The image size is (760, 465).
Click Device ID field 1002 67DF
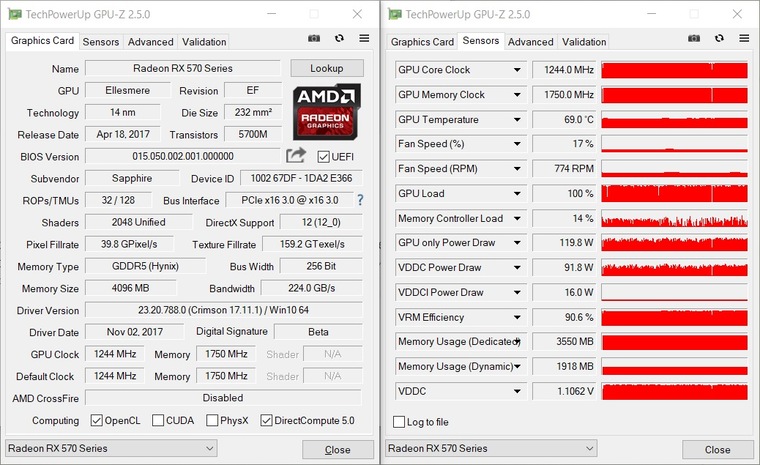[x=301, y=178]
